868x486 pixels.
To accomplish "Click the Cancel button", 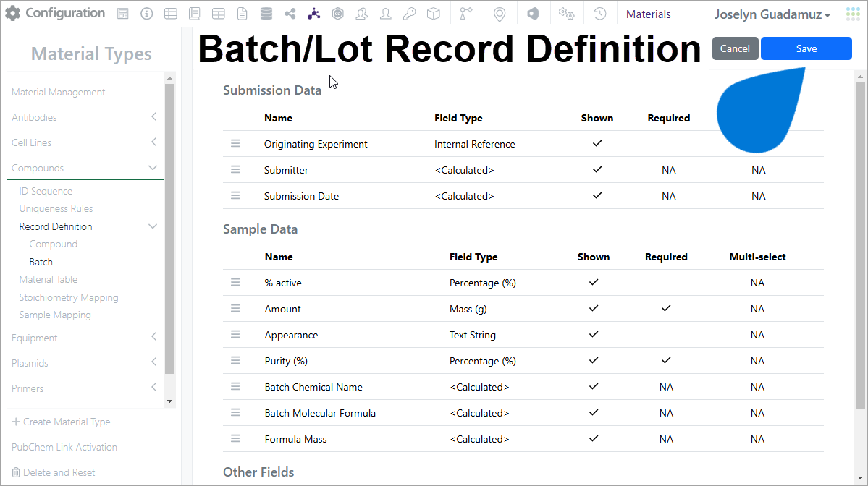I will click(x=735, y=48).
